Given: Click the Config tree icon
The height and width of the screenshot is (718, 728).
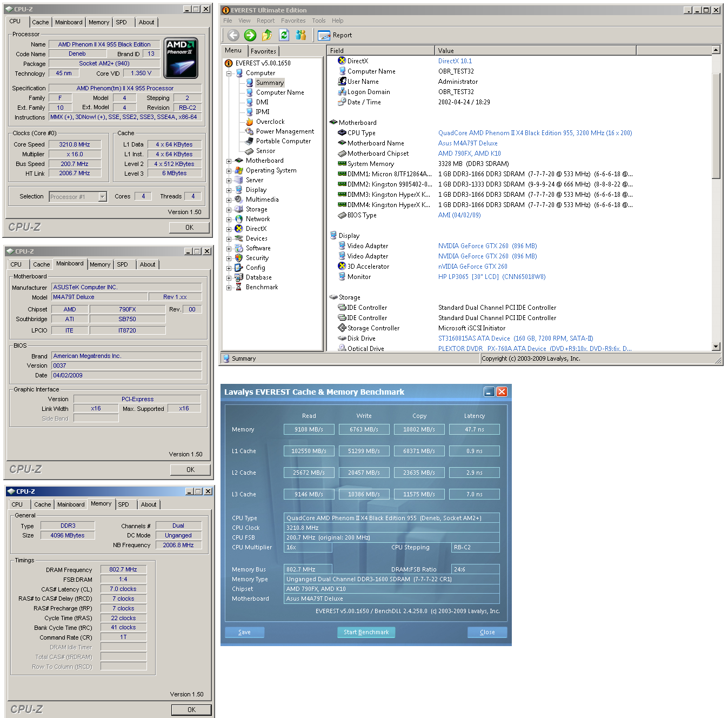Looking at the screenshot, I should click(238, 268).
